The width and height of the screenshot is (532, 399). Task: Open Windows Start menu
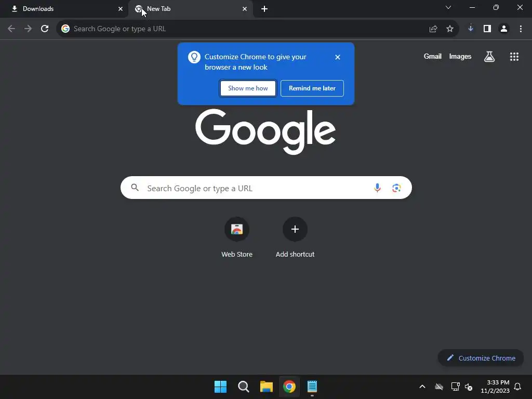coord(220,387)
